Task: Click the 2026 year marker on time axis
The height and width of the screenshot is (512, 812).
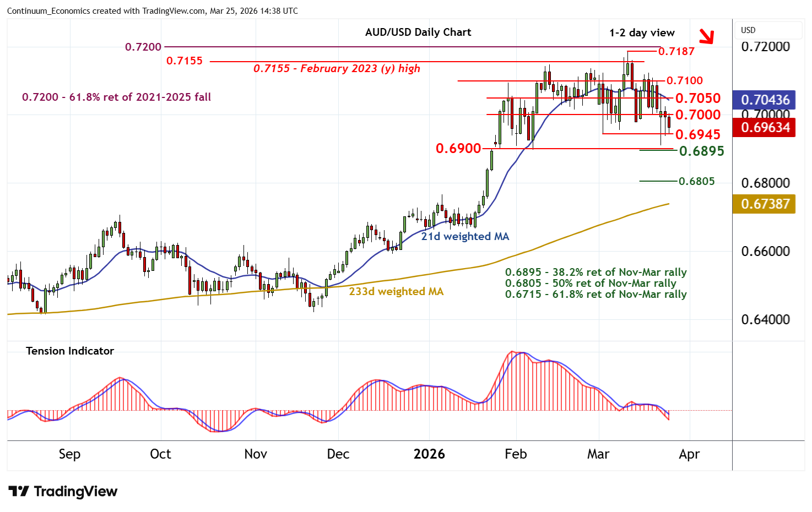Action: [x=429, y=454]
